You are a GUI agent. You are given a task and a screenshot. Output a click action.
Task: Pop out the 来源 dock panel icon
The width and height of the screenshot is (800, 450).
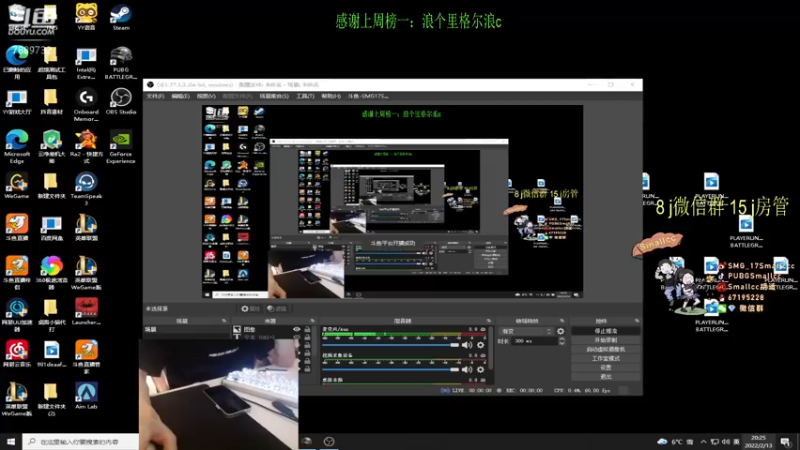[312, 321]
